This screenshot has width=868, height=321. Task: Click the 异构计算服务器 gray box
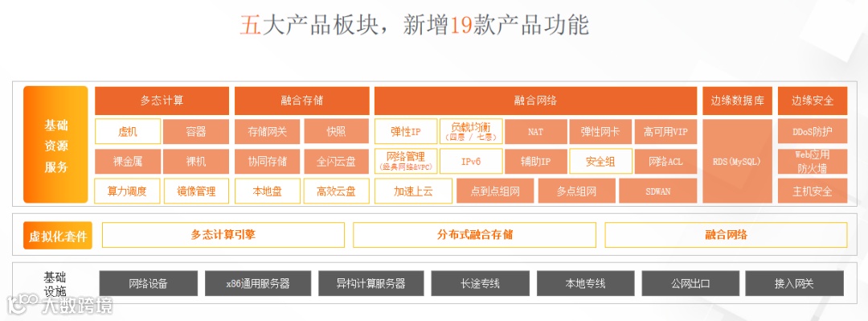click(371, 283)
